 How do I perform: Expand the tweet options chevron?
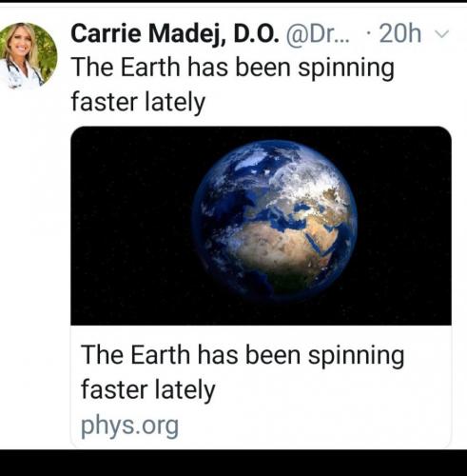441,33
